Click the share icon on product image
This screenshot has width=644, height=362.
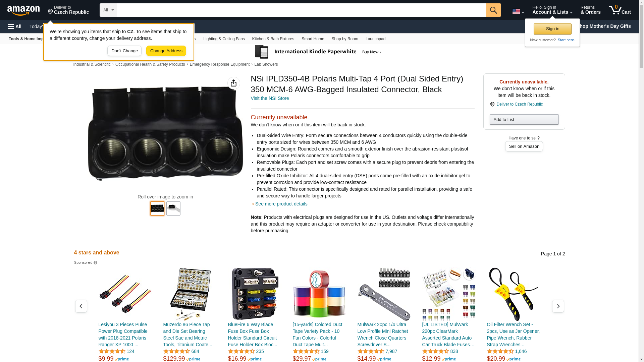pos(234,83)
